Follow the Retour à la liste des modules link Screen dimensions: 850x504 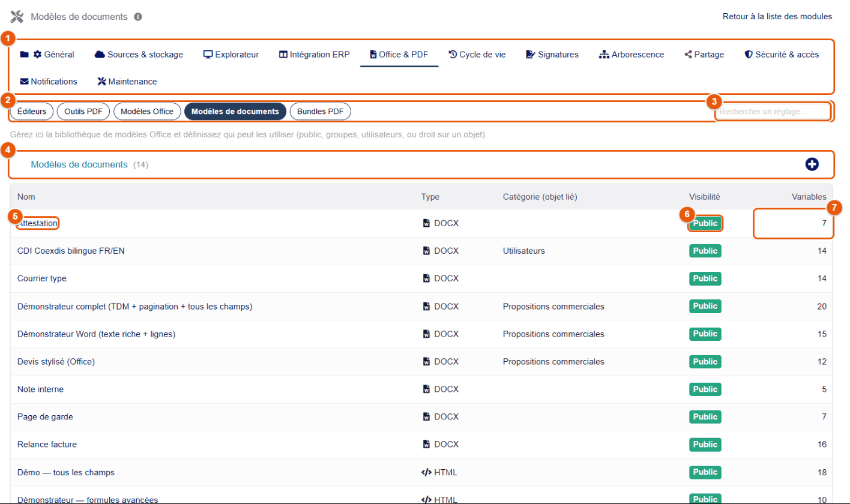click(777, 16)
